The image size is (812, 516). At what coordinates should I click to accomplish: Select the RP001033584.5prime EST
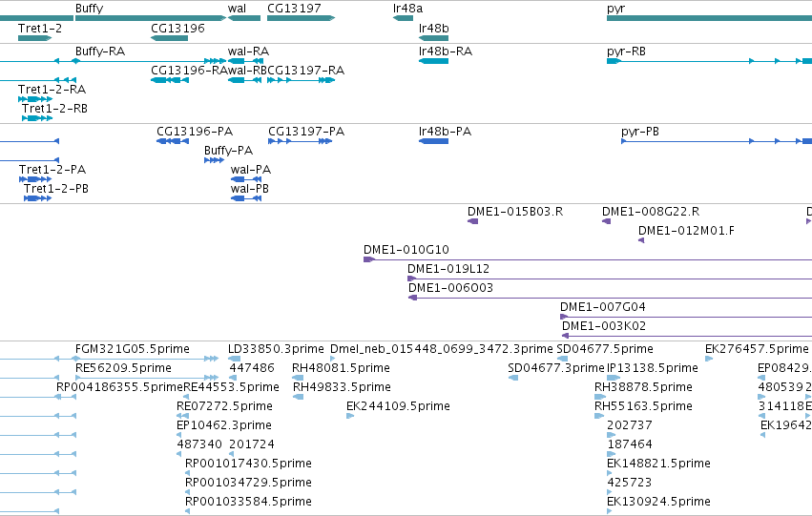187,511
